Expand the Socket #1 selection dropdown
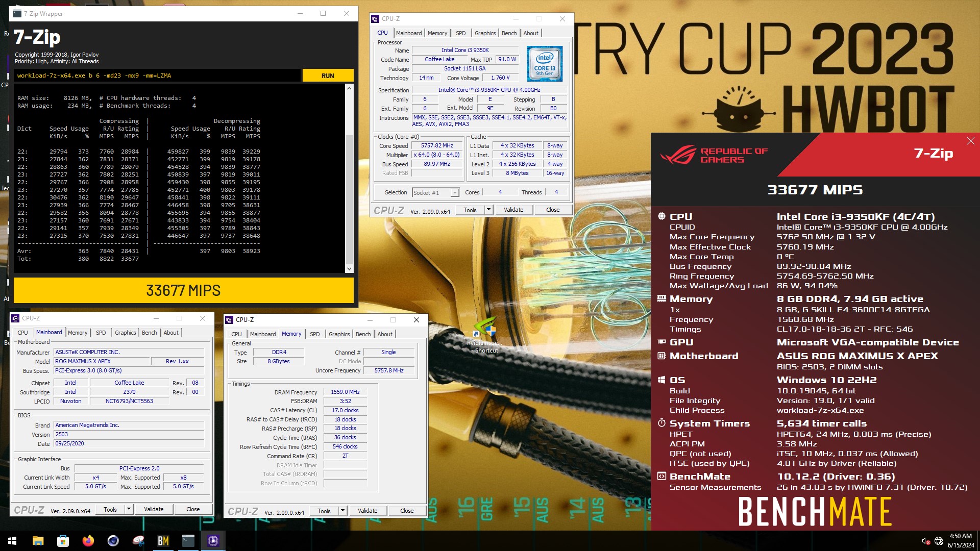The height and width of the screenshot is (551, 980). tap(454, 193)
